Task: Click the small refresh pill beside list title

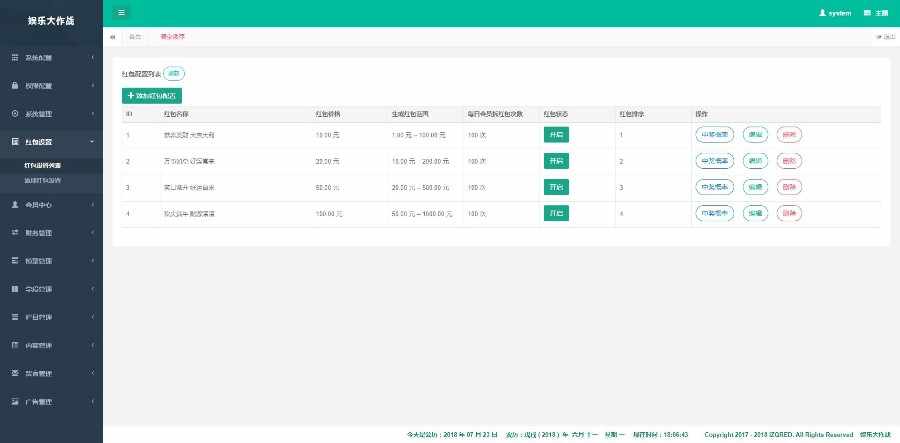Action: pos(174,73)
